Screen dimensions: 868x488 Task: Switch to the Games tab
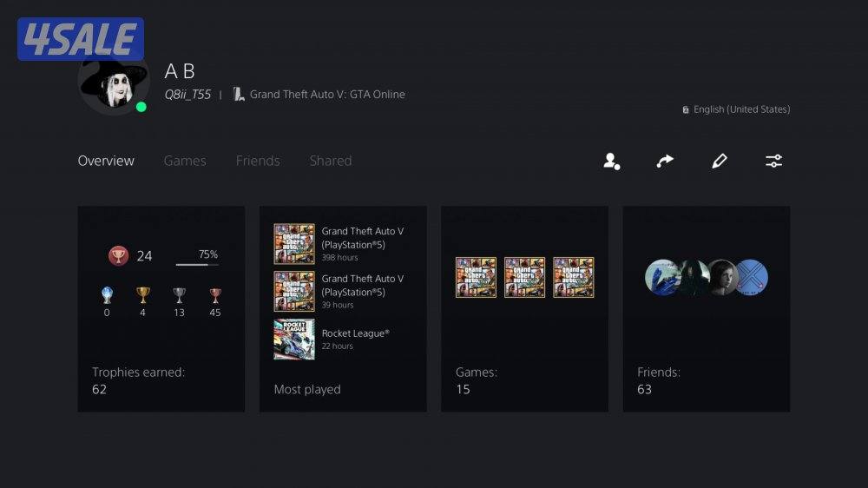point(185,161)
